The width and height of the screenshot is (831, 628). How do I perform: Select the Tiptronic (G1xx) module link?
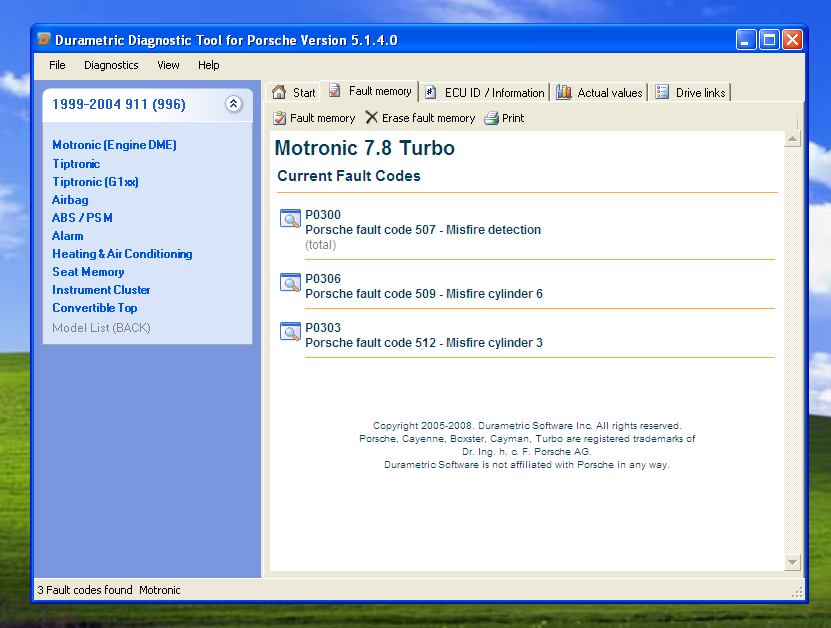95,182
